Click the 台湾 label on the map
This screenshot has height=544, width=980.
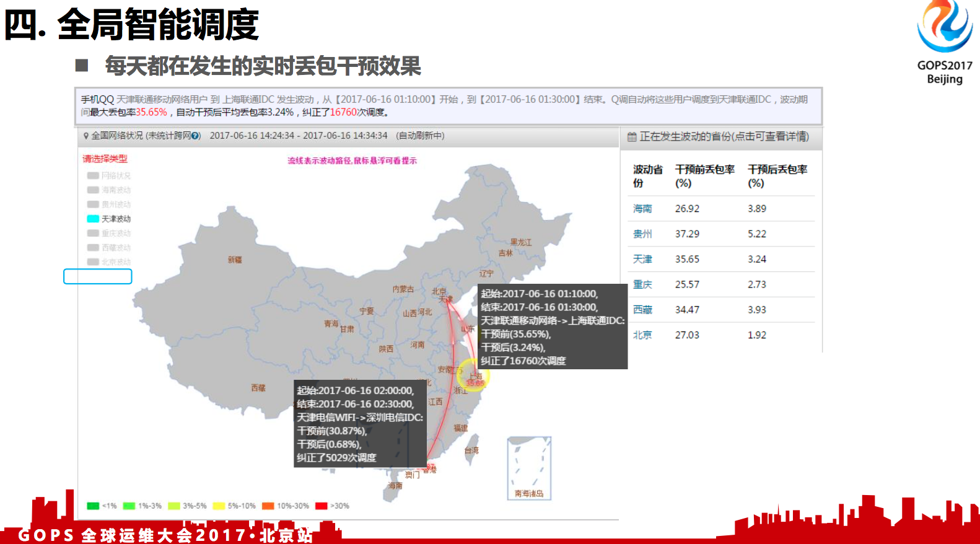pyautogui.click(x=471, y=450)
